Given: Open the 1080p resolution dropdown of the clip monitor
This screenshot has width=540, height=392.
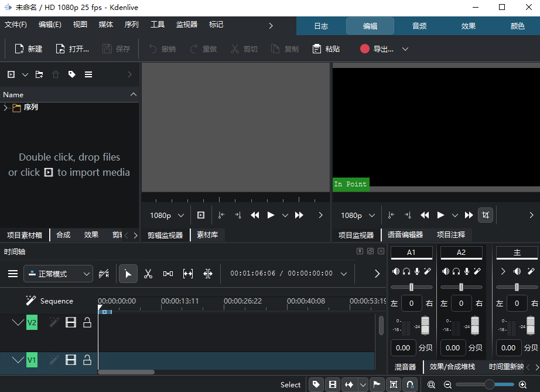Looking at the screenshot, I should (166, 215).
